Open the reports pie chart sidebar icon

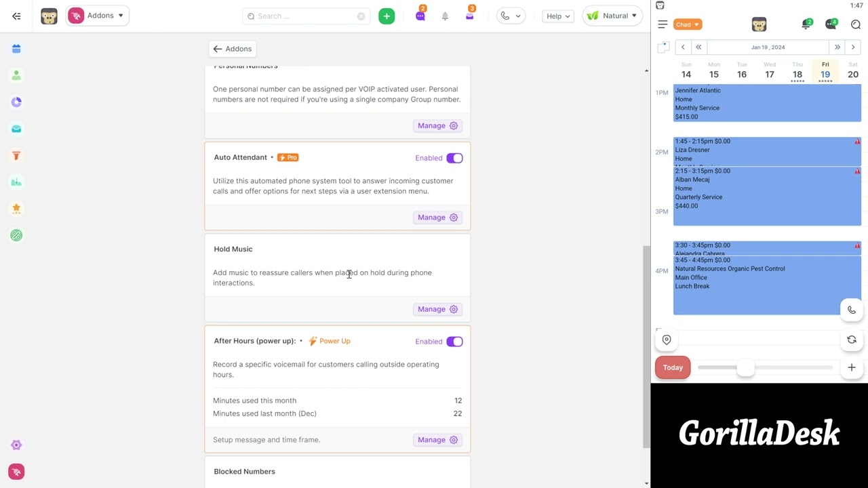(x=16, y=102)
